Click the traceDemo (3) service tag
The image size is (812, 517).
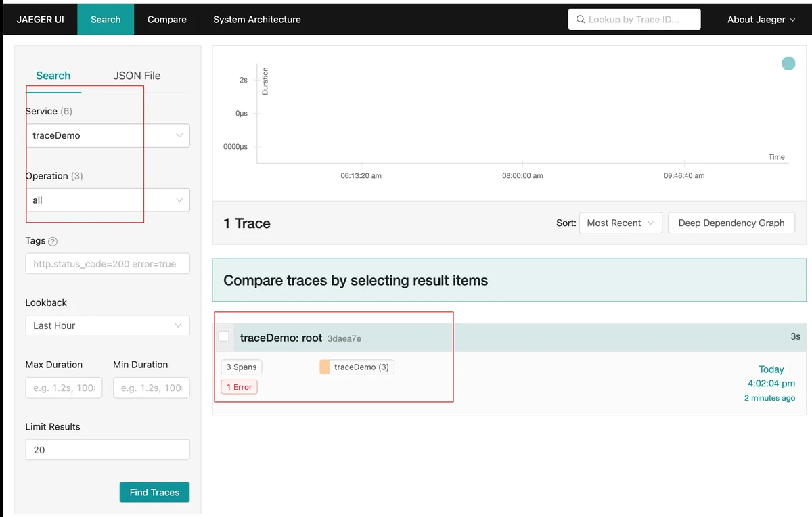click(x=357, y=367)
